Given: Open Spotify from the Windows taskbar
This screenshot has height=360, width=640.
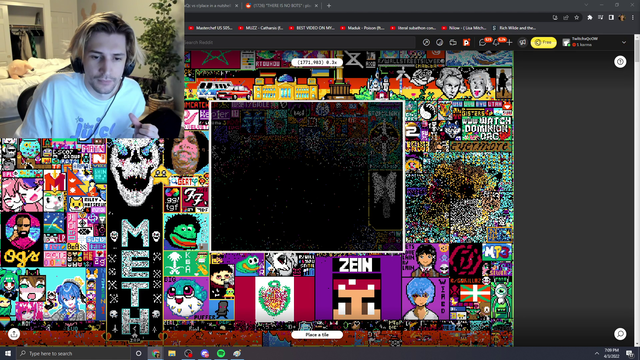Looking at the screenshot, I should click(x=221, y=353).
